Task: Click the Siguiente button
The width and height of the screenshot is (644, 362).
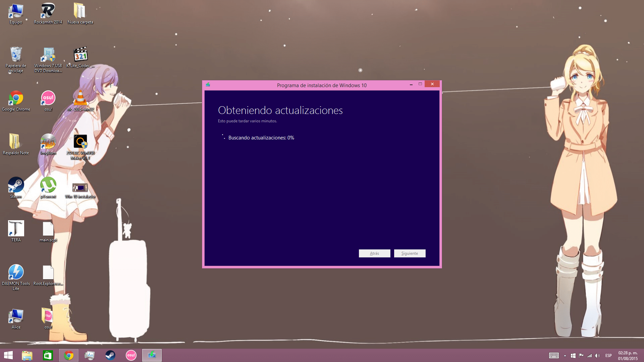Action: [x=410, y=253]
